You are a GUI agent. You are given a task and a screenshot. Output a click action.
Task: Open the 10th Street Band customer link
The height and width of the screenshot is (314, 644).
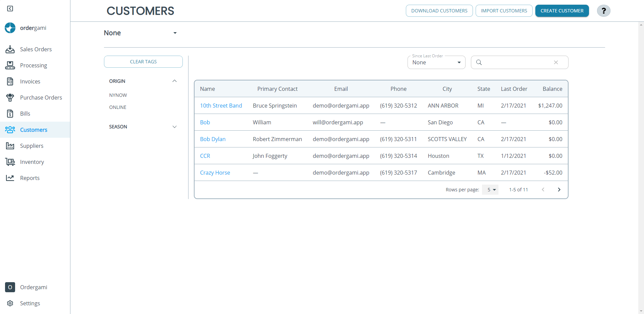click(221, 106)
